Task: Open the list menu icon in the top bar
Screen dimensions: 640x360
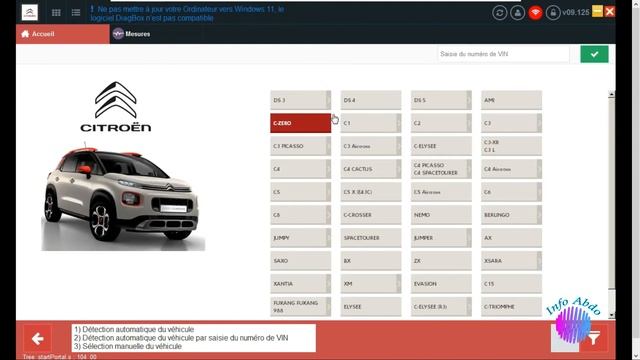Action: [76, 13]
